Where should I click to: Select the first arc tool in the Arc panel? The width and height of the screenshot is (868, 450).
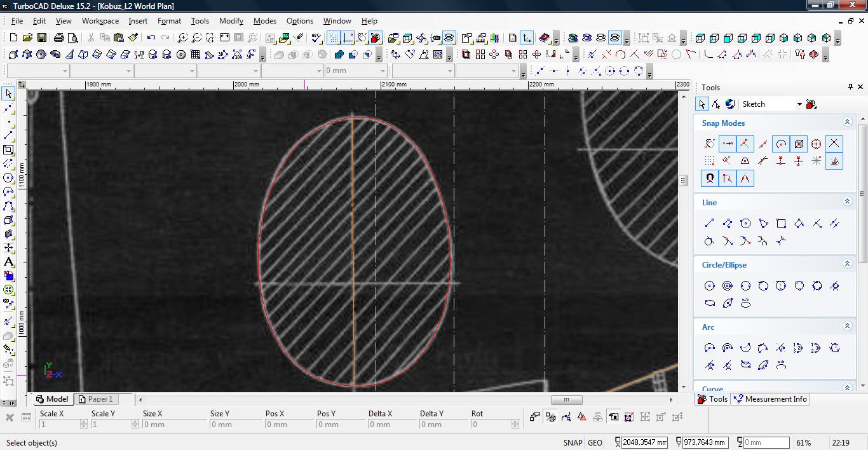tap(710, 348)
